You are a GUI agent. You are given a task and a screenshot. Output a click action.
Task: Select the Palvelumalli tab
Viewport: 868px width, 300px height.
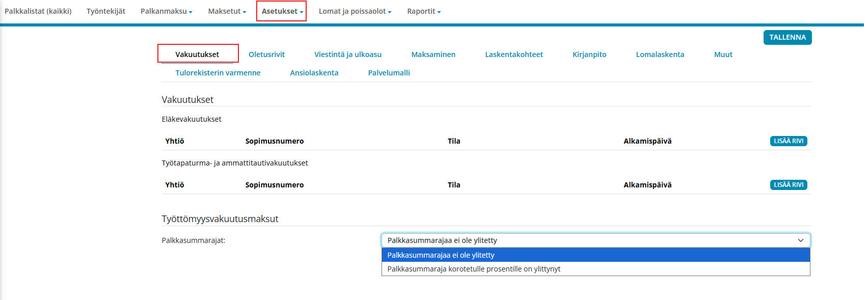point(389,73)
